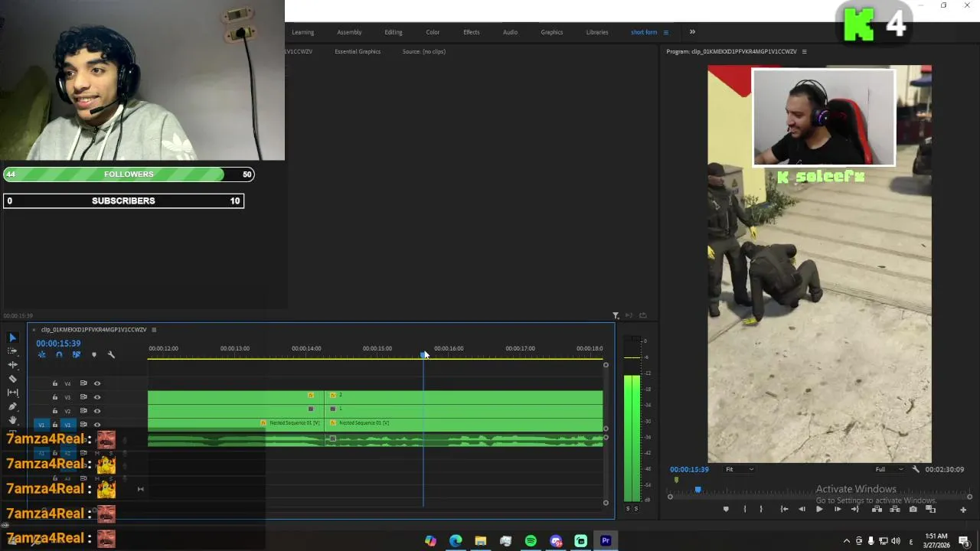Screen dimensions: 980x551
Task: Expand the workspace overflow chevrons
Action: click(692, 32)
